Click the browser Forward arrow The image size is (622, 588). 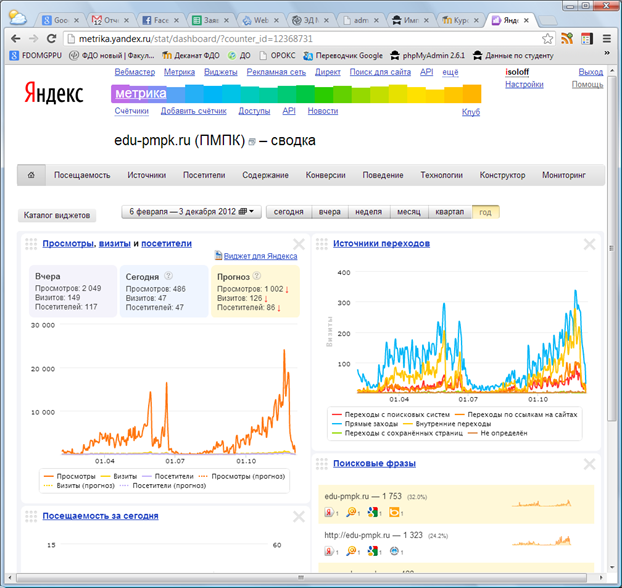tap(33, 39)
